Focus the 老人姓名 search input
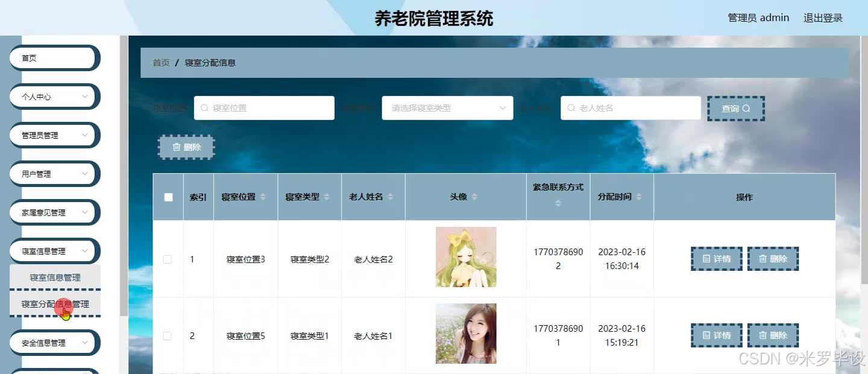 point(631,108)
